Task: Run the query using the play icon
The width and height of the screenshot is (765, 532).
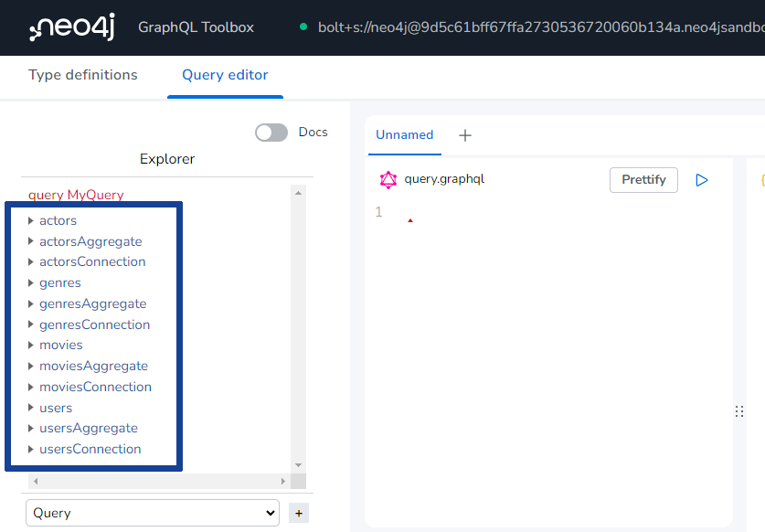Action: pos(702,179)
